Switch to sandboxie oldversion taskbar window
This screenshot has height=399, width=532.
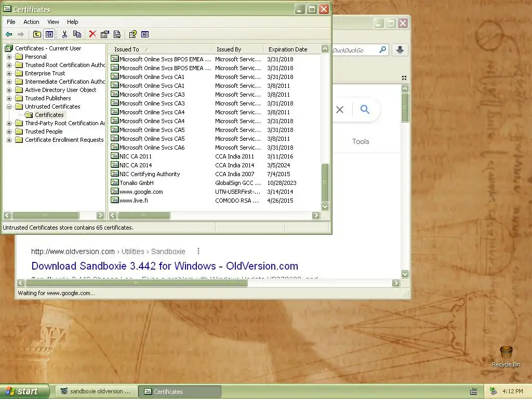(96, 391)
